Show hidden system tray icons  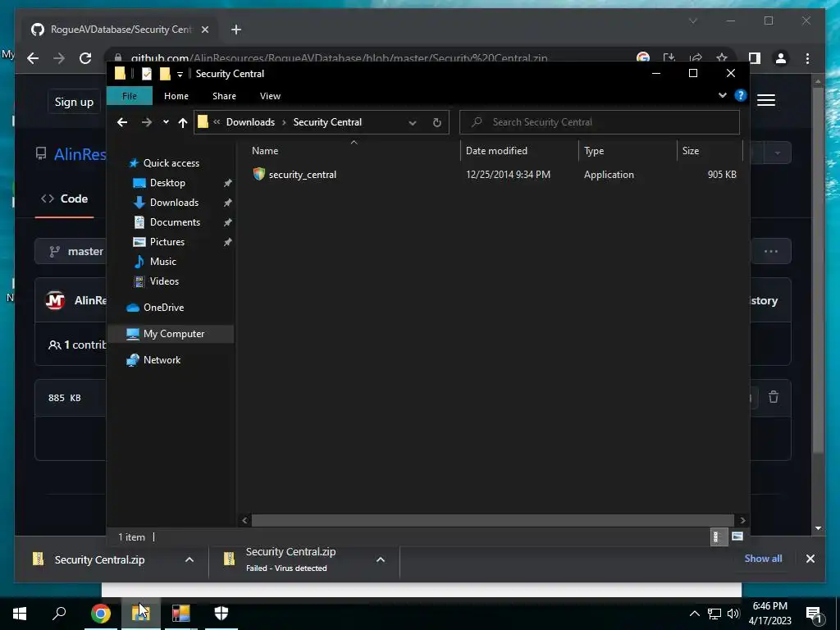pos(694,614)
